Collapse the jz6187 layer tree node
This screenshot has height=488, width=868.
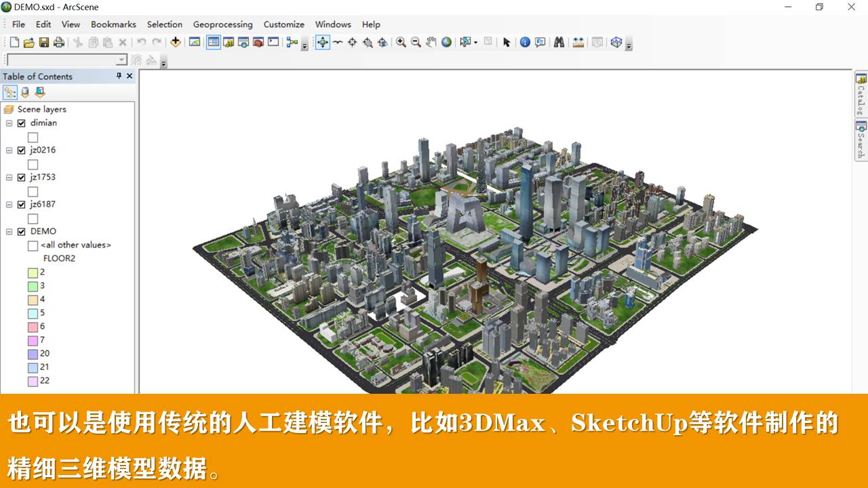[x=9, y=205]
